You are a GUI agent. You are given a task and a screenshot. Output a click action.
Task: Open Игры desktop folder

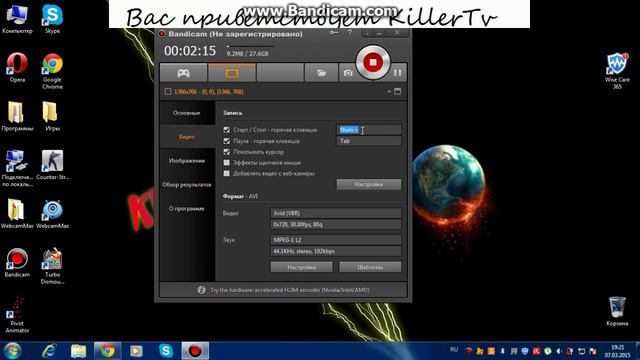(52, 116)
